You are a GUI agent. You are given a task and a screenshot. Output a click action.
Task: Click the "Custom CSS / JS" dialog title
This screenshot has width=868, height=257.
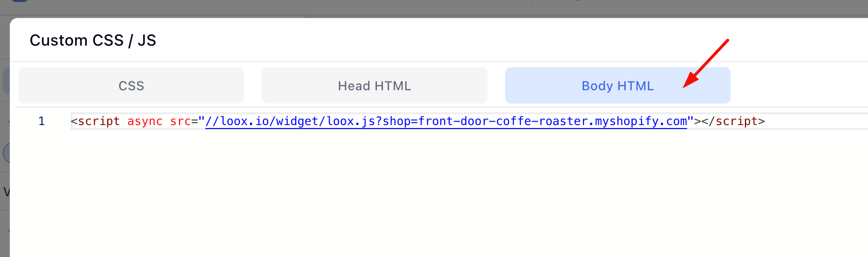93,40
